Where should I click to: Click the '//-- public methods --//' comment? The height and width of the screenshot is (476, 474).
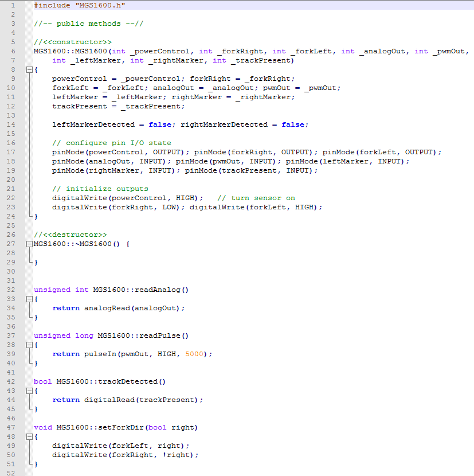point(88,24)
